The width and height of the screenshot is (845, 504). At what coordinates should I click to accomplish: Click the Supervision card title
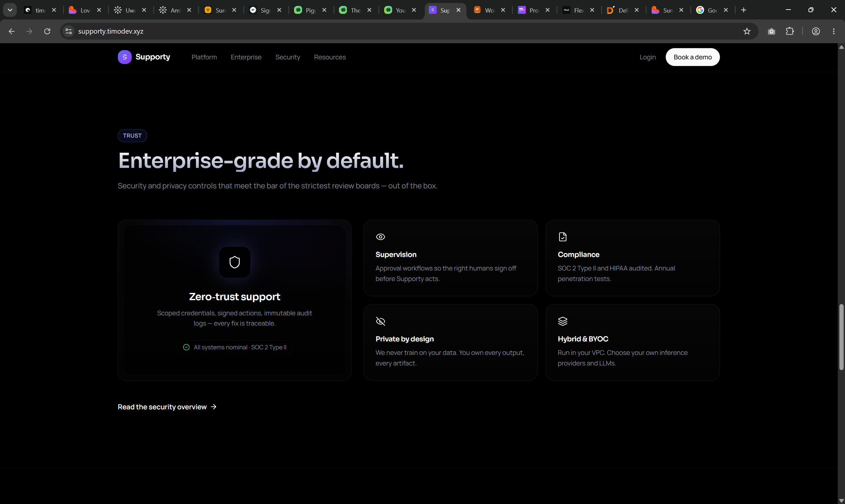coord(396,254)
